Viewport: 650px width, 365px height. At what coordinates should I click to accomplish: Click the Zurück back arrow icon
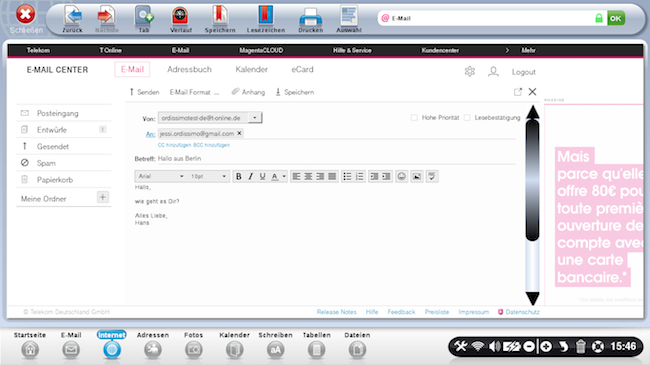coord(73,16)
